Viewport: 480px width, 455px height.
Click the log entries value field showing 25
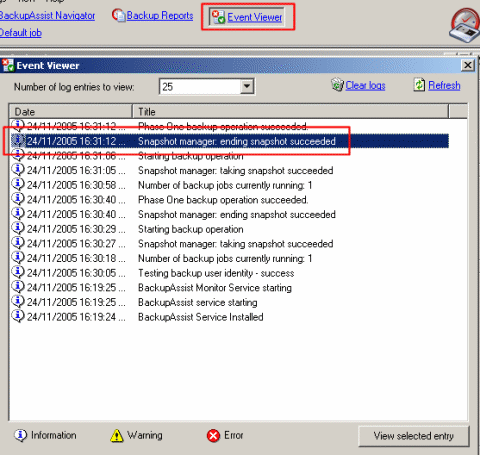(200, 87)
